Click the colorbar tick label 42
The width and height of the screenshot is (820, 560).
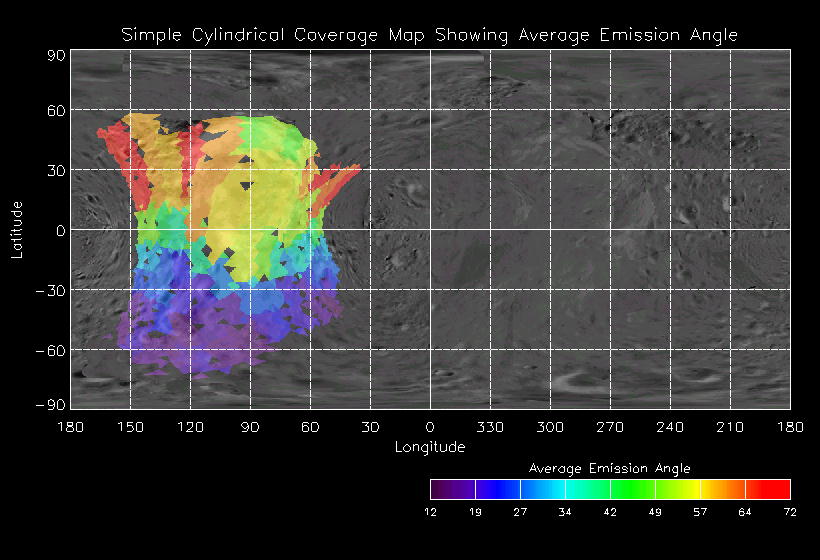(610, 512)
